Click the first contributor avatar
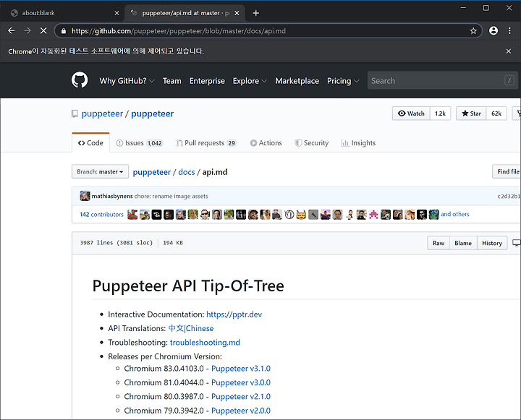 pyautogui.click(x=132, y=215)
